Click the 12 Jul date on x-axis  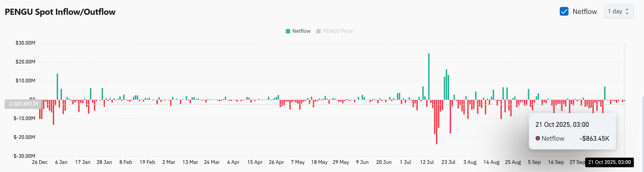click(427, 162)
